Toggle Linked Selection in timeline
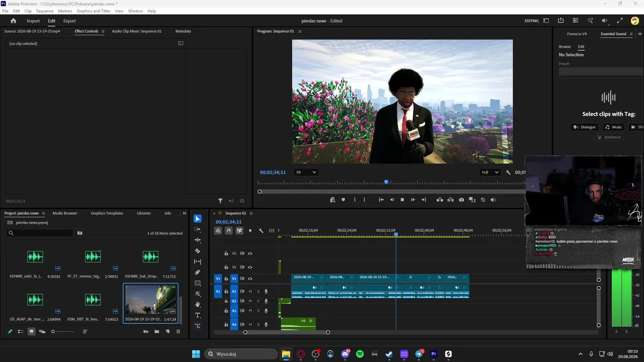Image resolution: width=644 pixels, height=362 pixels. click(x=239, y=231)
